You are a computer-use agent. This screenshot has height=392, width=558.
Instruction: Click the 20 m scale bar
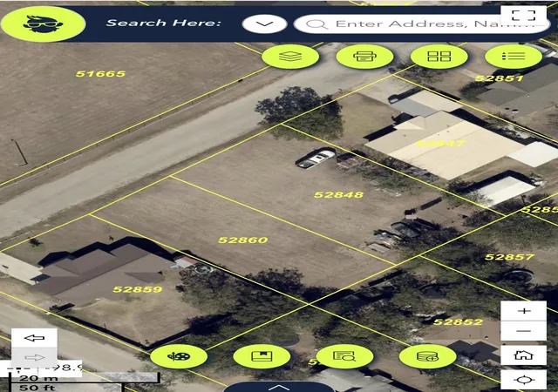(x=85, y=377)
